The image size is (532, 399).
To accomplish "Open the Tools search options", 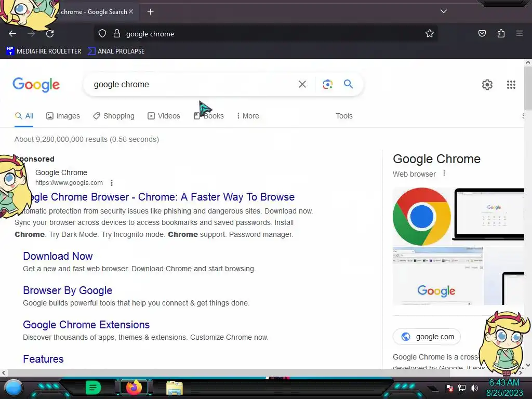I will (x=344, y=116).
